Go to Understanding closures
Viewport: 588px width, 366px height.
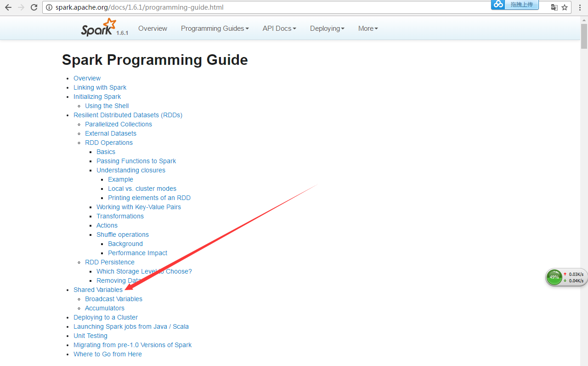pyautogui.click(x=131, y=170)
